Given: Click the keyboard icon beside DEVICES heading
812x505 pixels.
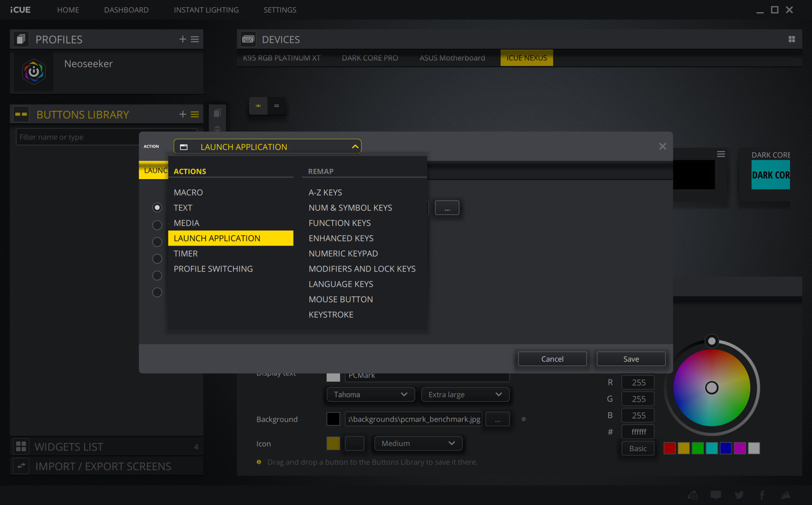Looking at the screenshot, I should click(x=248, y=39).
